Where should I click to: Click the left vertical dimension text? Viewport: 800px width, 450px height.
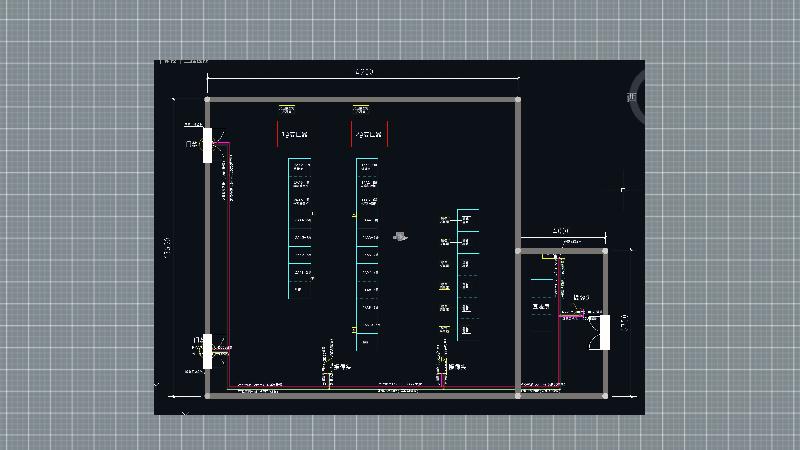click(167, 247)
